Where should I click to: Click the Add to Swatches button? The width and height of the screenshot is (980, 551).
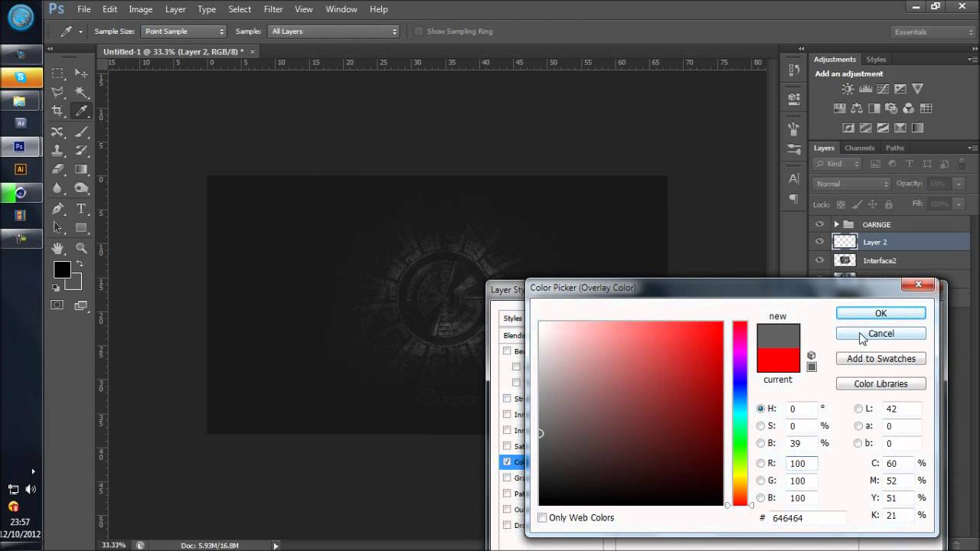[880, 359]
